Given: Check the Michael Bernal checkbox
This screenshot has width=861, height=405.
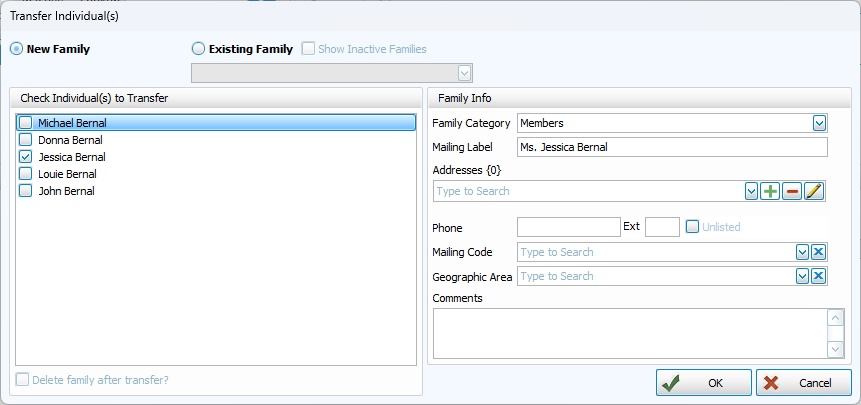Looking at the screenshot, I should pyautogui.click(x=25, y=123).
